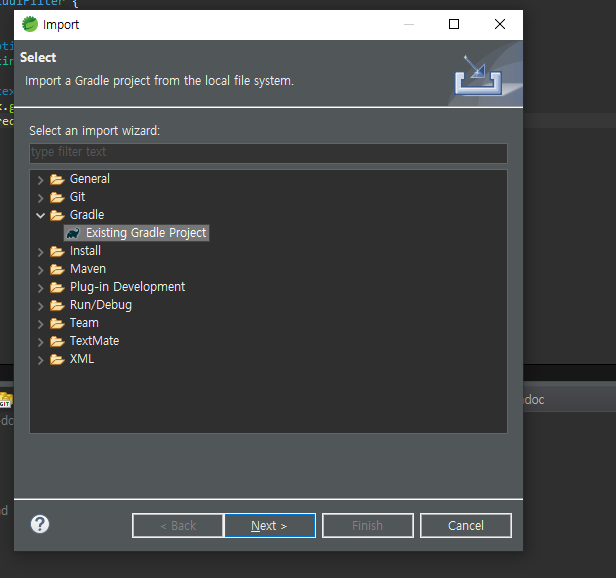The height and width of the screenshot is (578, 616).
Task: Select the Install tree label
Action: click(85, 251)
